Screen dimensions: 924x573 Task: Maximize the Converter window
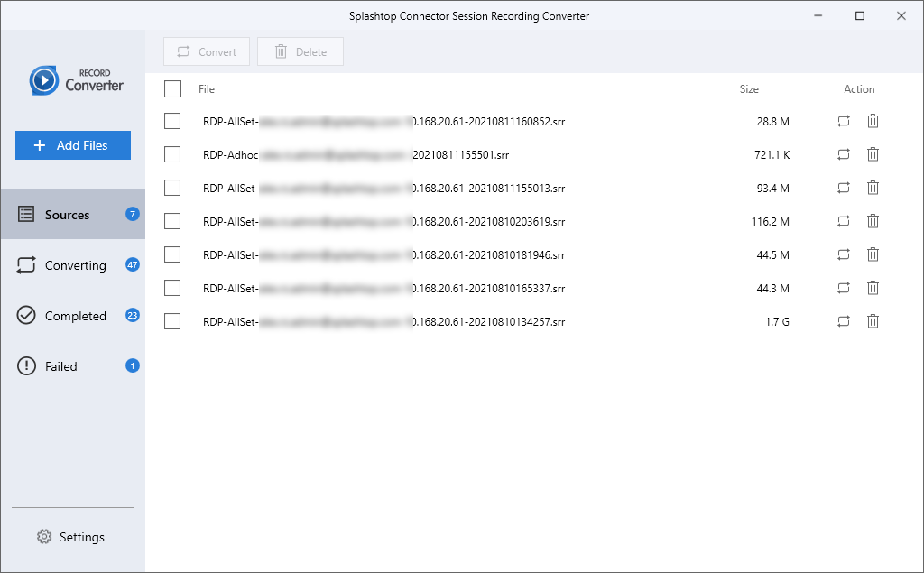click(x=860, y=15)
